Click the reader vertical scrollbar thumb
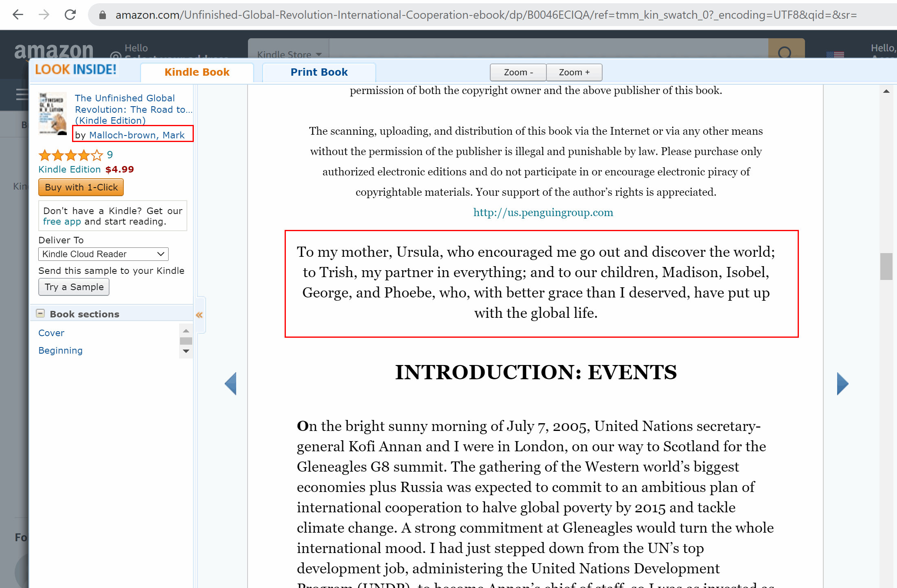897x588 pixels. pos(886,267)
